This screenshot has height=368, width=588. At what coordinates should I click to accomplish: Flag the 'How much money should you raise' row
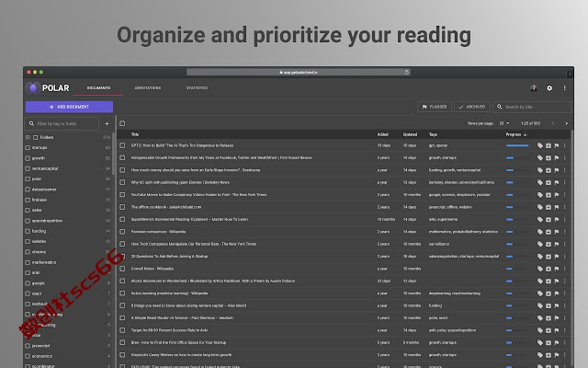click(557, 170)
